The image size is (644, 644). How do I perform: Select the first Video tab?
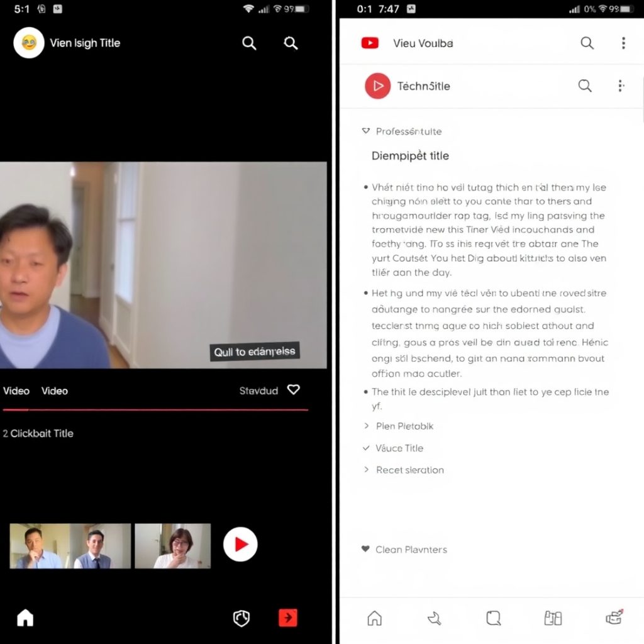(16, 391)
